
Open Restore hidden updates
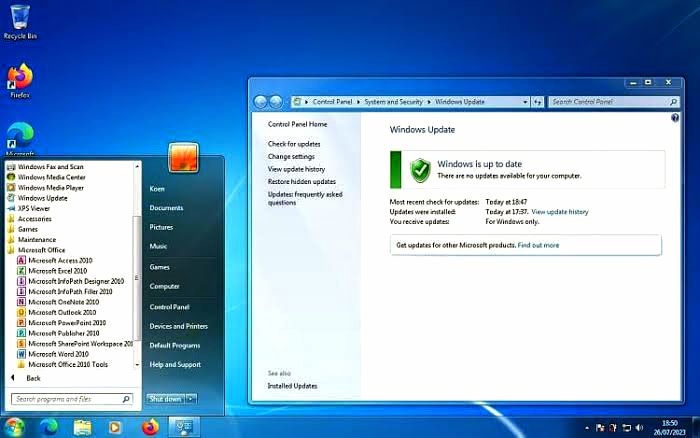pyautogui.click(x=301, y=181)
